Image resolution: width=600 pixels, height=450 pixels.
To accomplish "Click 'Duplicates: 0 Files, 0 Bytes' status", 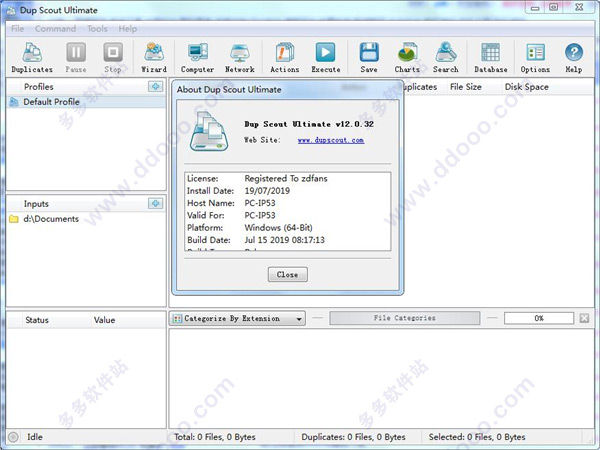I will (353, 437).
